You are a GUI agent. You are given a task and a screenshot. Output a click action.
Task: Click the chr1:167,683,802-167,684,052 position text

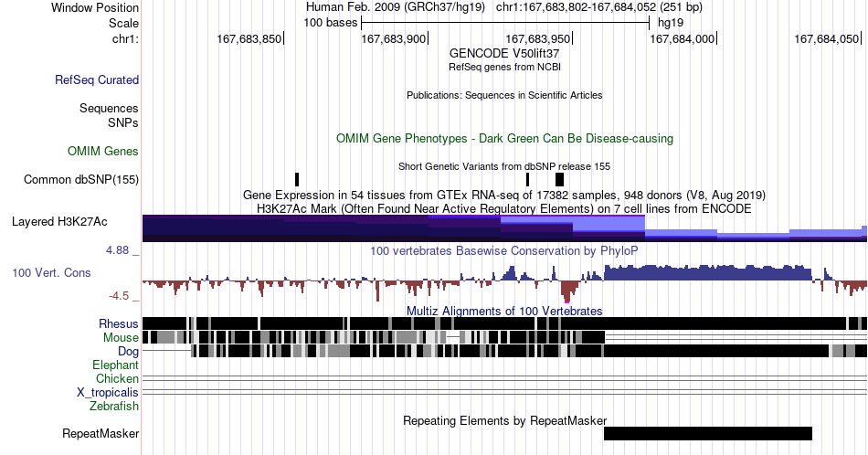click(x=577, y=7)
